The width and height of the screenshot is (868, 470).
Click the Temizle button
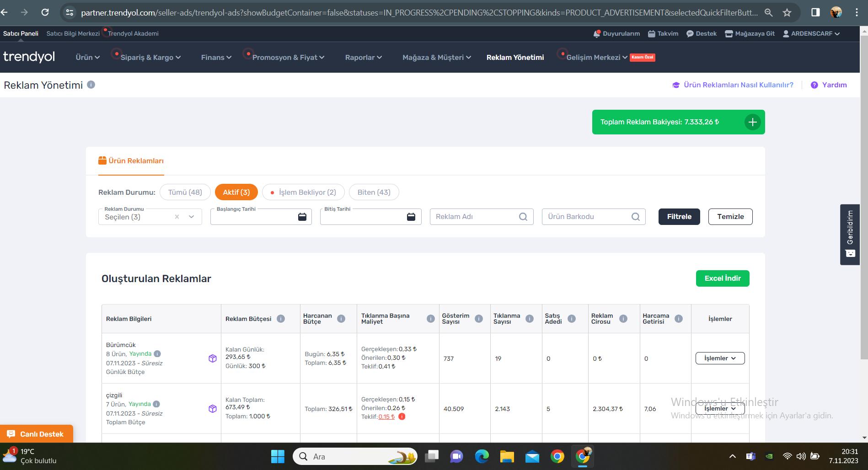point(730,217)
